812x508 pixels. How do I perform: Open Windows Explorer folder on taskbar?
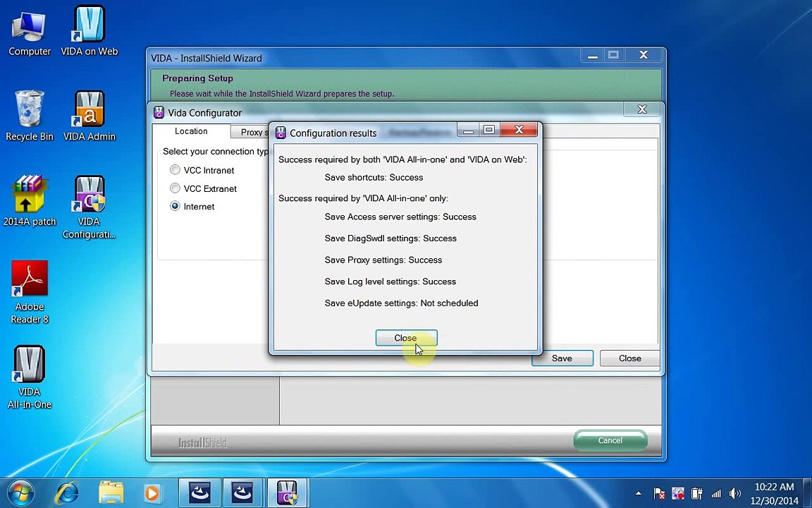(111, 493)
